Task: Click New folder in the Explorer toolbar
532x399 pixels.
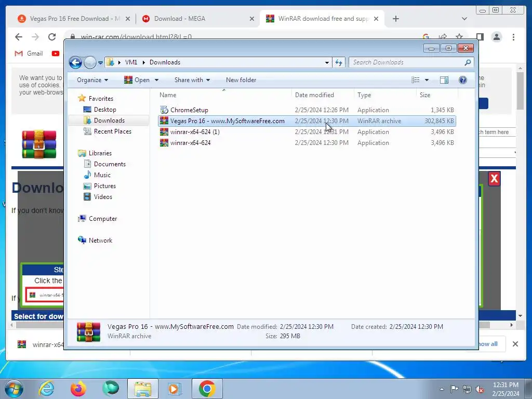Action: pos(241,80)
